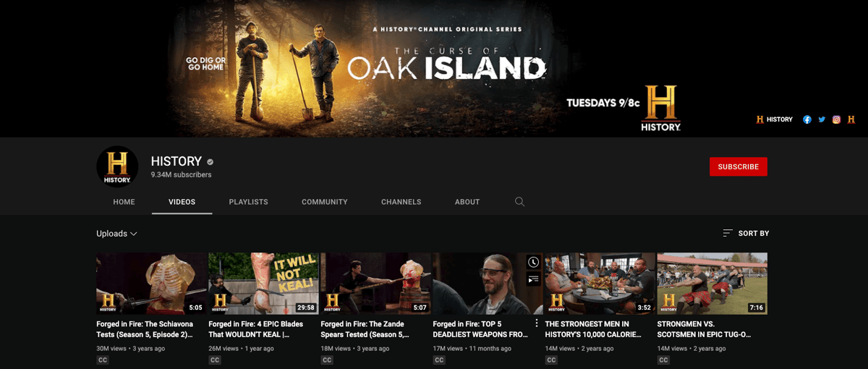Open the HISTORY channel avatar logo
868x369 pixels.
(117, 167)
